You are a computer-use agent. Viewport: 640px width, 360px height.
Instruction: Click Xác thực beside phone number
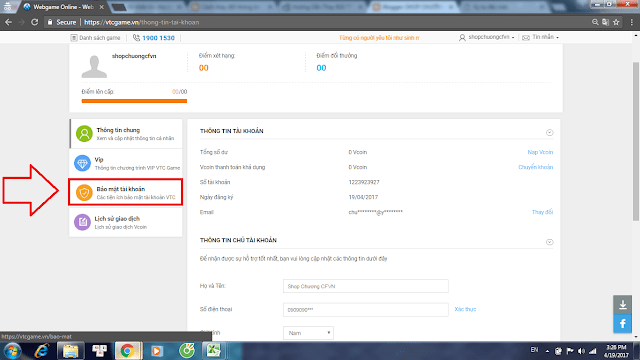tap(465, 309)
